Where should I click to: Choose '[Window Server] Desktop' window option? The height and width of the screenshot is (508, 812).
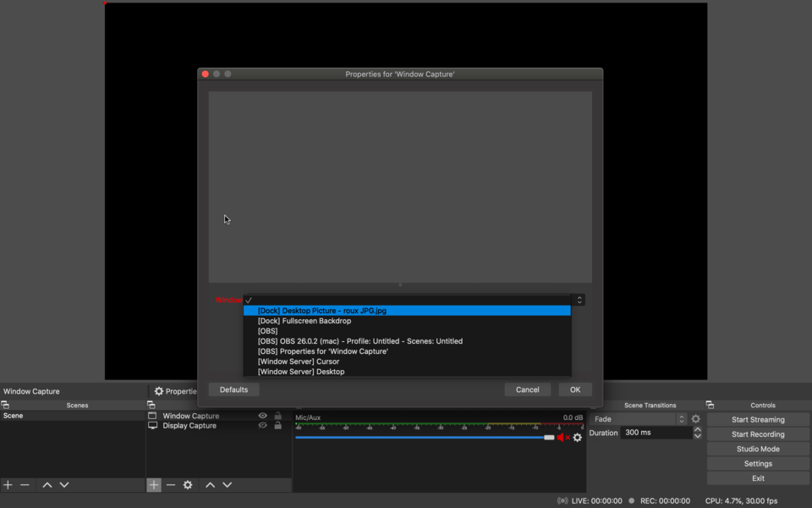(x=301, y=372)
